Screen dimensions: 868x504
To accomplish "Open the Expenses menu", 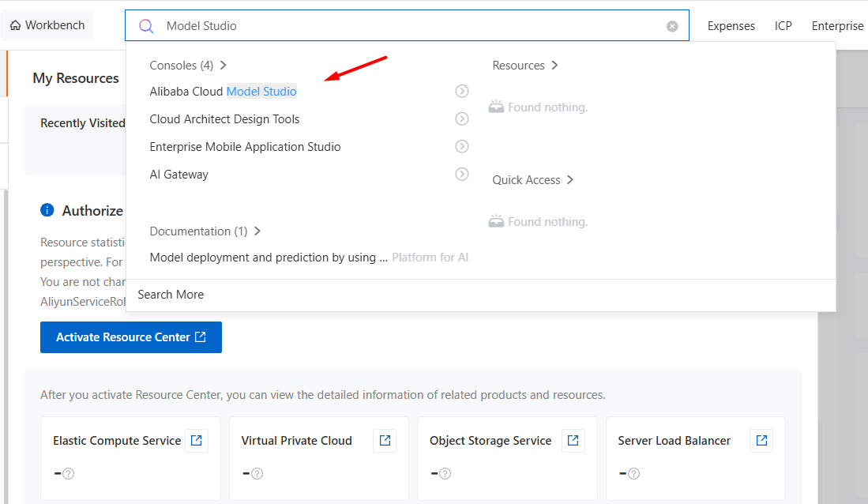I will point(731,26).
